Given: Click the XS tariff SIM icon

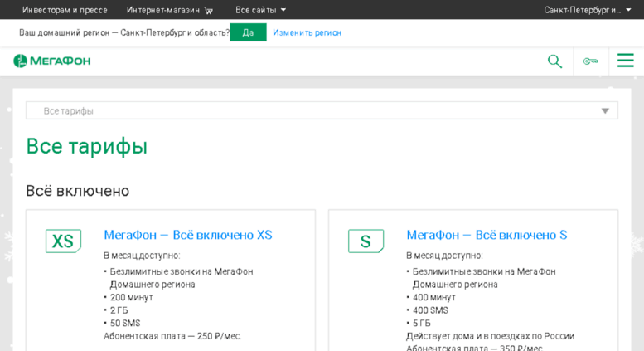Looking at the screenshot, I should 63,241.
